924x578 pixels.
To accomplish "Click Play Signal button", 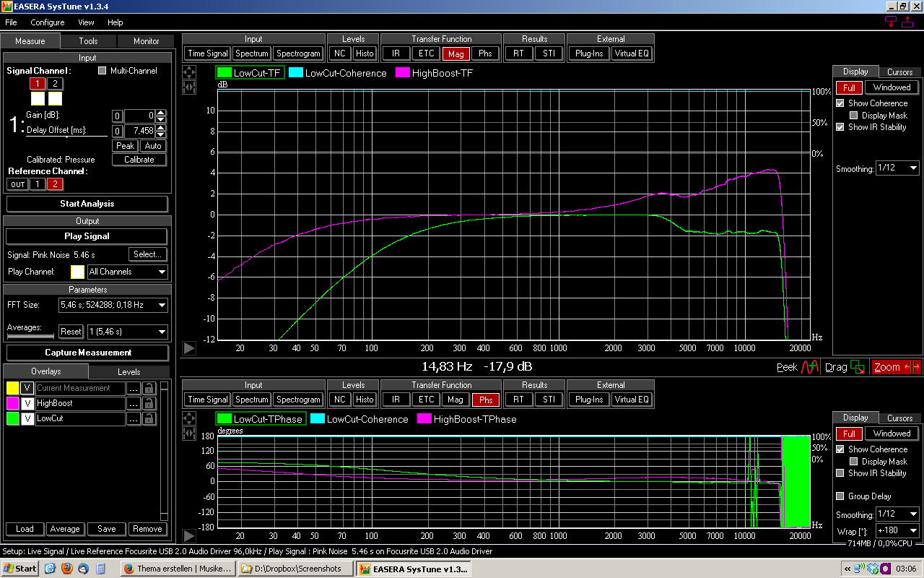I will [x=87, y=236].
